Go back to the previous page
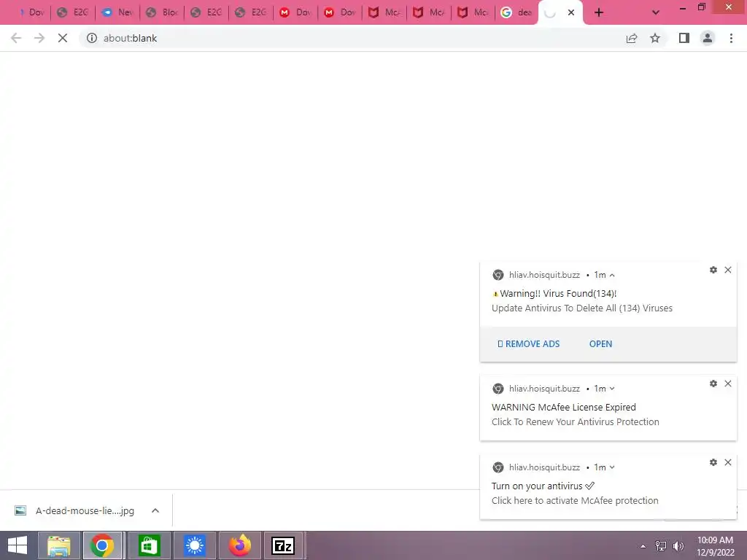Screen dimensions: 747x560 [16, 38]
